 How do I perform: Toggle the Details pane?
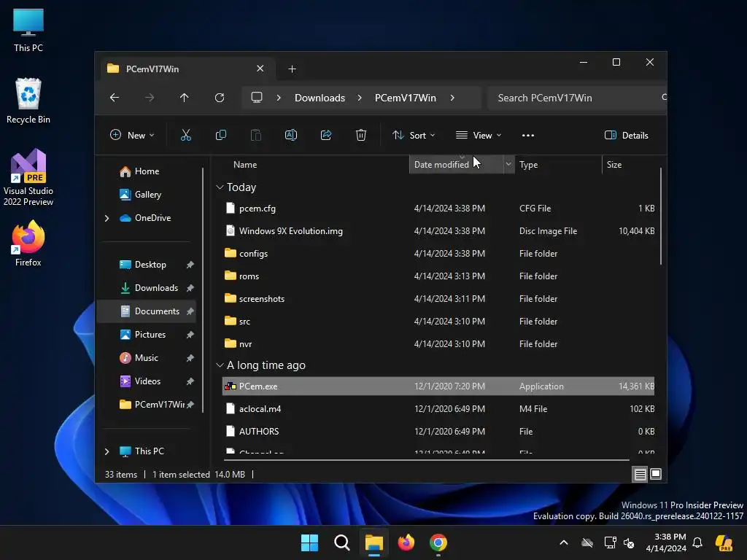(626, 135)
